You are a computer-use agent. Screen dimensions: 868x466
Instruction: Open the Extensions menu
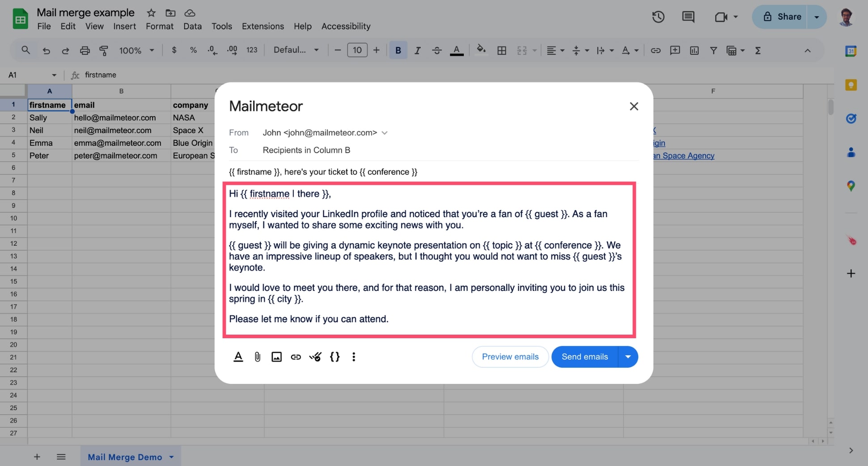point(263,26)
